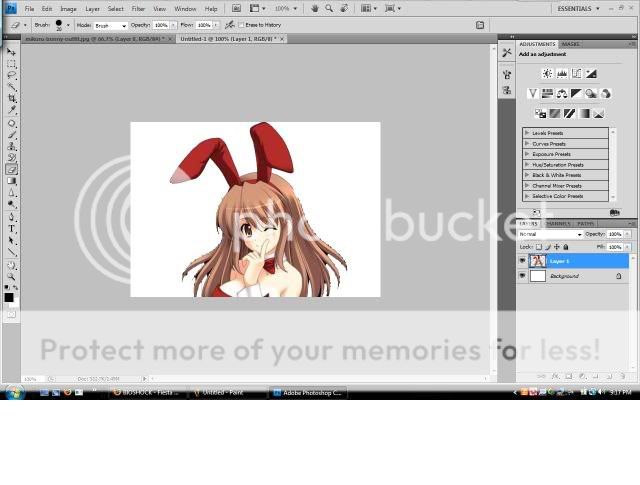Toggle Quick Mask mode button
The image size is (640, 485).
pos(11,314)
